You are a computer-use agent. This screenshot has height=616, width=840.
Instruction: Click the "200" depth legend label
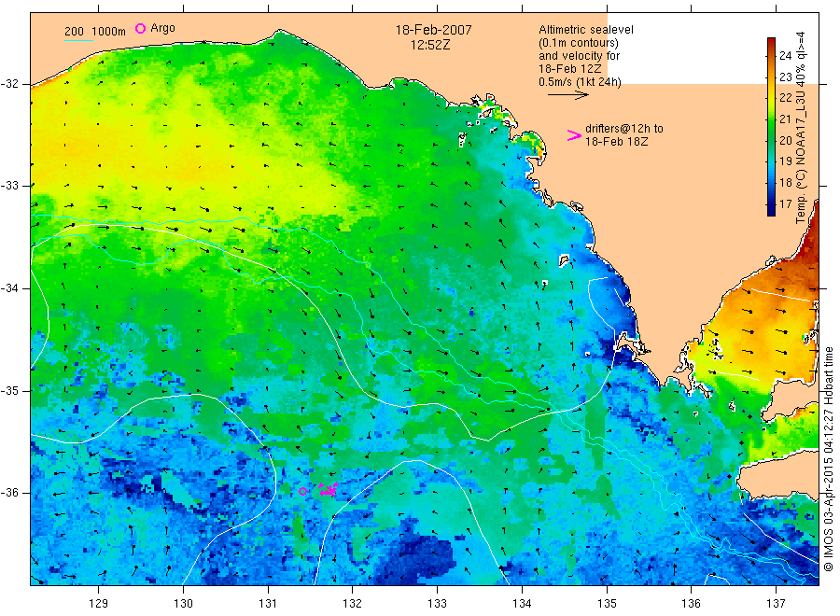point(74,32)
